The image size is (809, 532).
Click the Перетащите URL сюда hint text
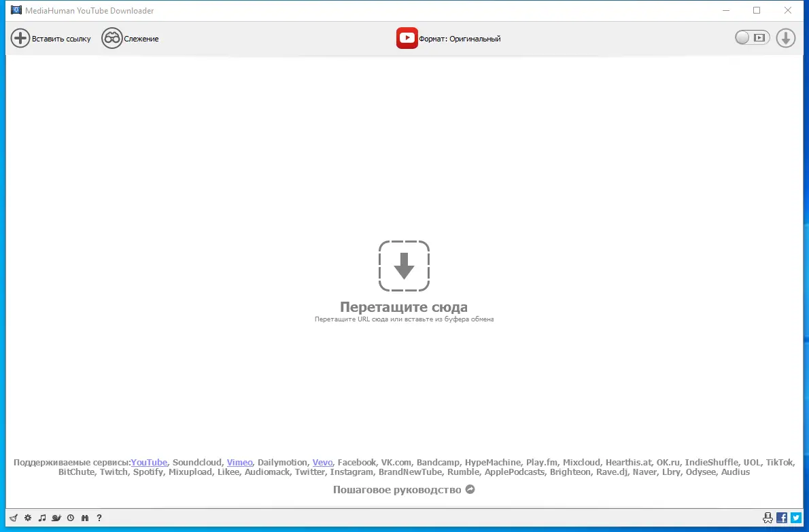(x=404, y=319)
